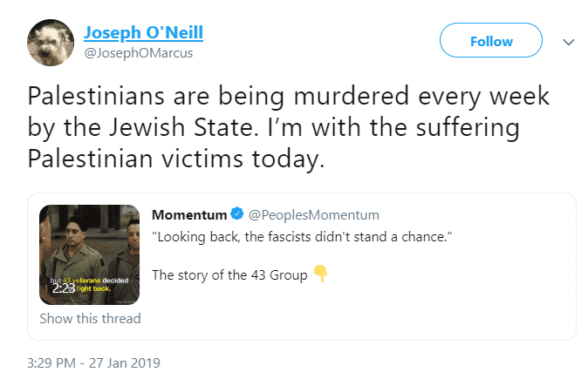Viewport: 588px width, 379px height.
Task: Click the quote "Looking back, the fascists didn't stand a chance."
Action: pyautogui.click(x=302, y=237)
